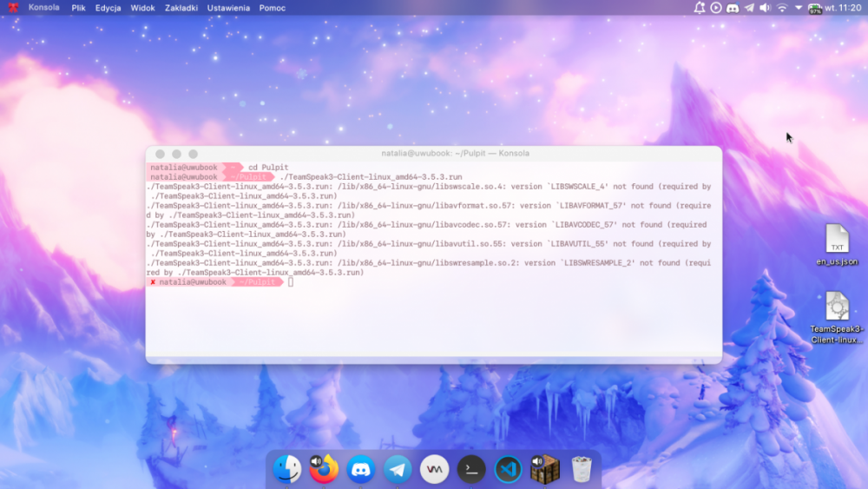
Task: Open the Zakładki menu
Action: point(181,8)
